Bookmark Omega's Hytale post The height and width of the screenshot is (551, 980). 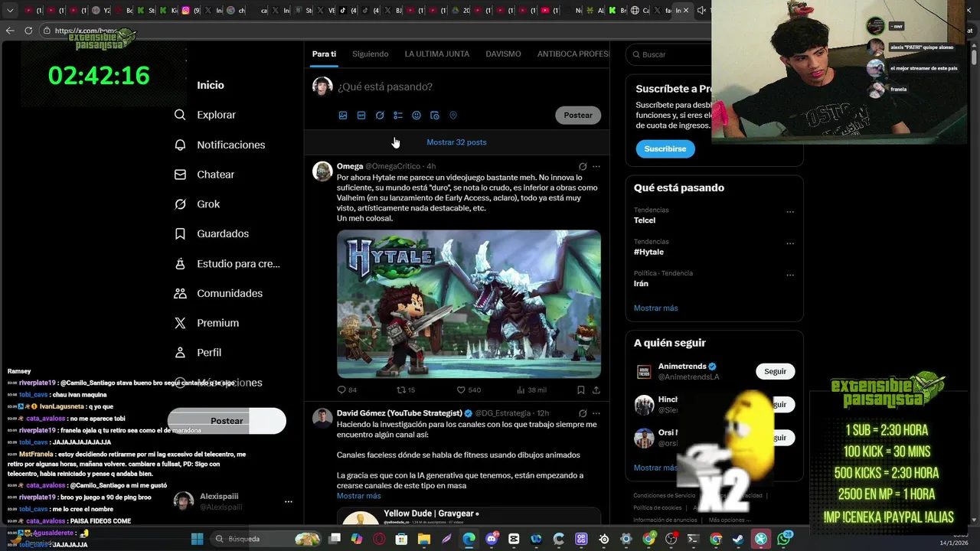click(x=581, y=390)
